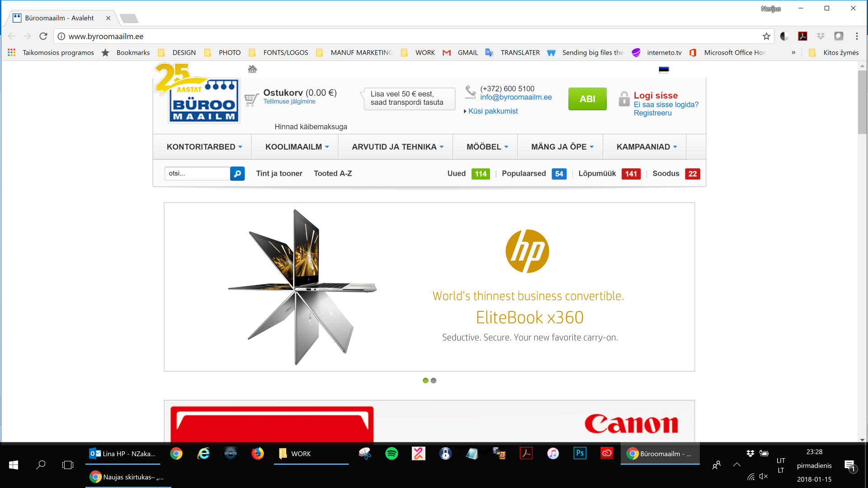The height and width of the screenshot is (488, 868).
Task: Open the GMAIL bookmark
Action: click(460, 52)
